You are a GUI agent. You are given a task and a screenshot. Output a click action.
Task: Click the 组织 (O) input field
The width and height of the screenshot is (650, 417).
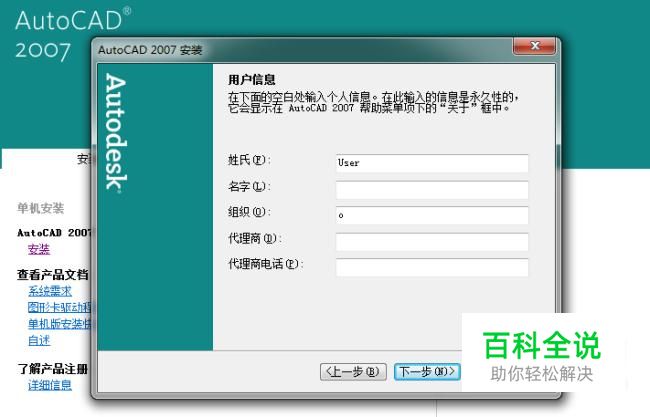click(x=432, y=215)
